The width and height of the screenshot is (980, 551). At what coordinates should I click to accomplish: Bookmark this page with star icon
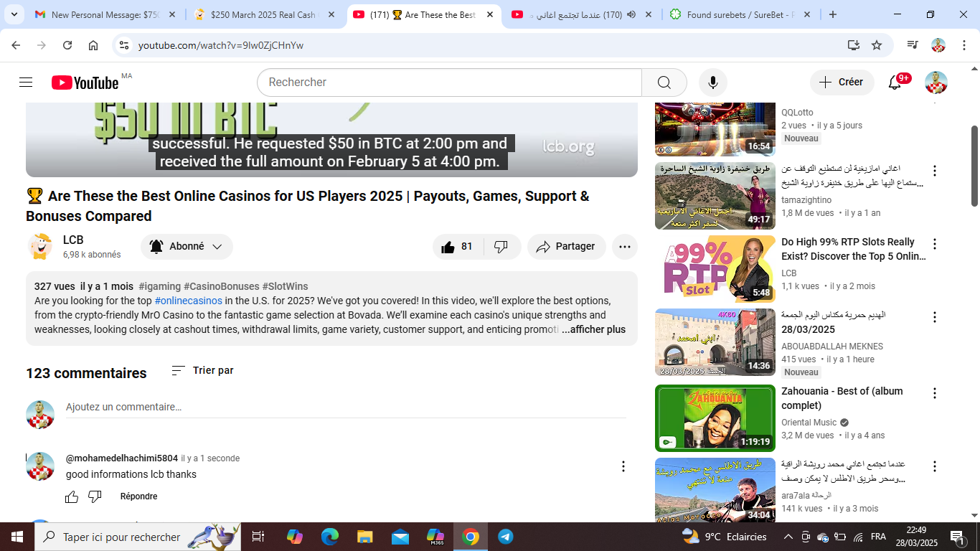tap(877, 45)
